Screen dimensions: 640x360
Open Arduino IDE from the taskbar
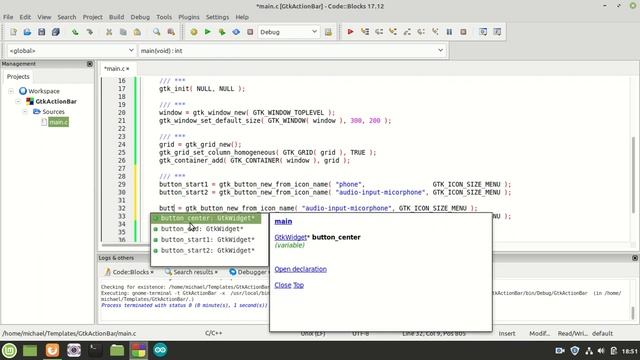(x=160, y=350)
